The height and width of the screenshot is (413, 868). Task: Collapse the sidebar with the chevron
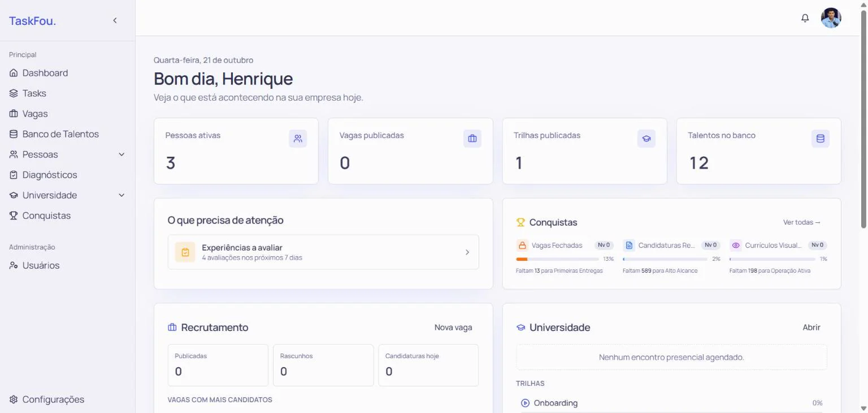click(115, 20)
